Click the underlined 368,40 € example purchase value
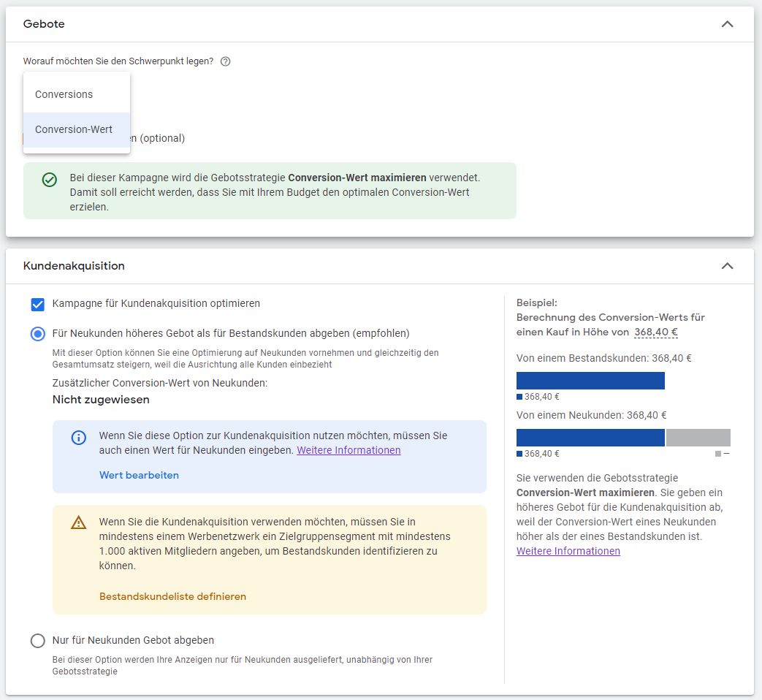Viewport: 762px width, 700px height. 655,332
